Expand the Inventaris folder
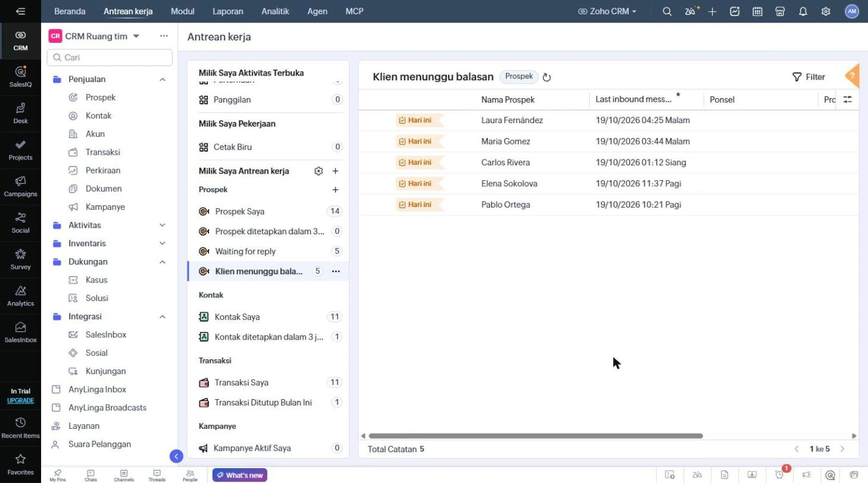This screenshot has height=483, width=868. click(x=163, y=243)
